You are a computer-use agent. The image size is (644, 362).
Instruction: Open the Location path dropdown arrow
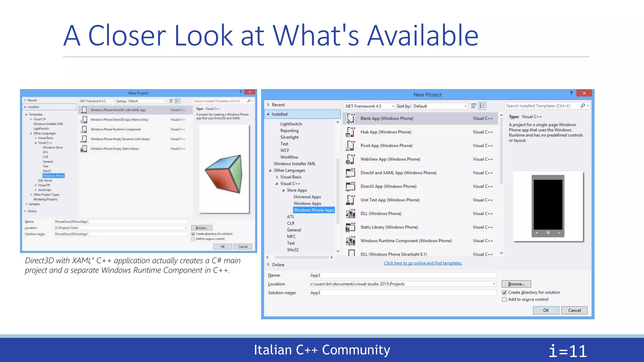pos(494,284)
